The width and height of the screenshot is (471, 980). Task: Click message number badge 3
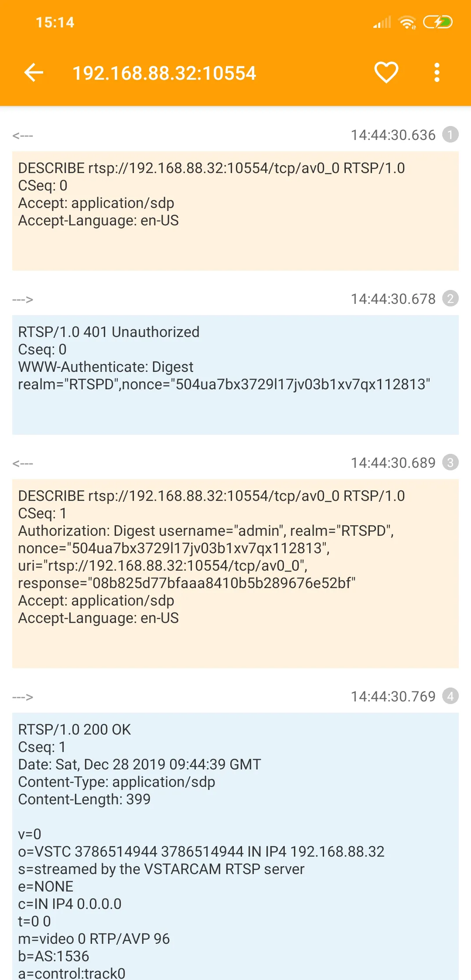tap(451, 463)
